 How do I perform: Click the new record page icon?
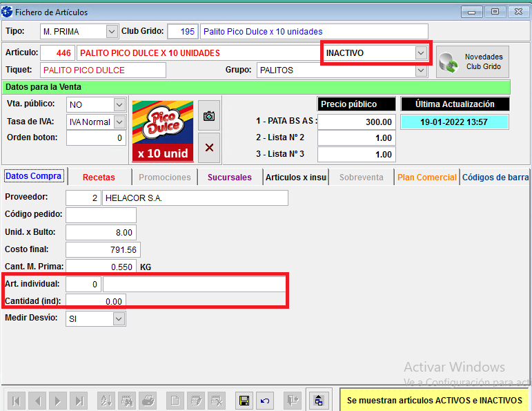(177, 400)
